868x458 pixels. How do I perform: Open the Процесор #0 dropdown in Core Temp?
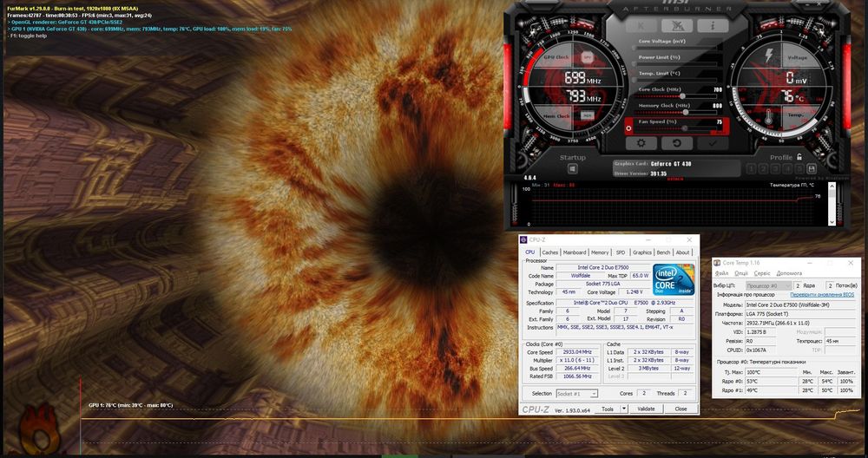(x=768, y=285)
